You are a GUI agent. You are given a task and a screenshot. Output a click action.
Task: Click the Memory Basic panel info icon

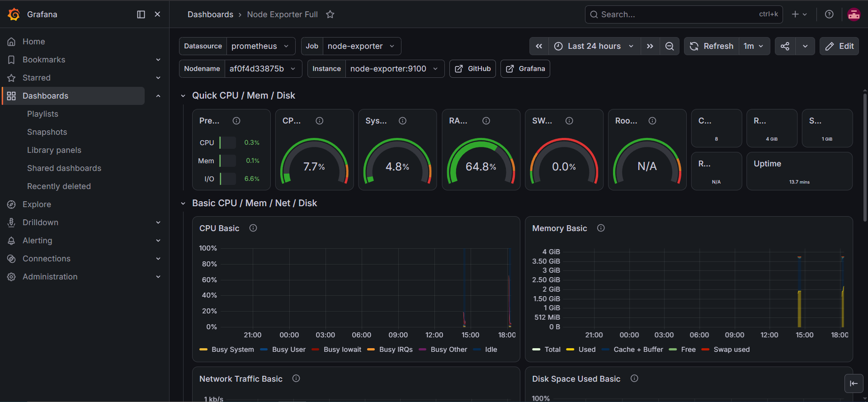coord(601,228)
